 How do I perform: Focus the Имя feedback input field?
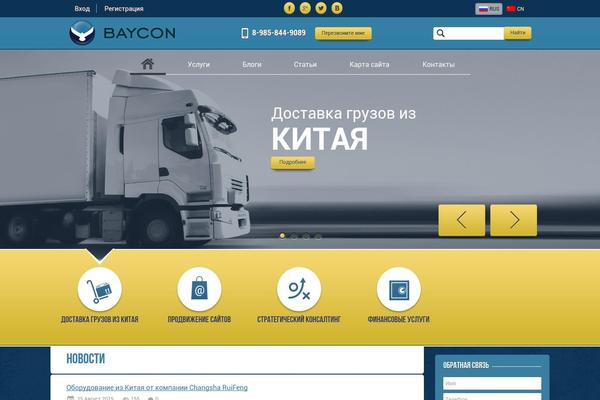click(x=492, y=383)
